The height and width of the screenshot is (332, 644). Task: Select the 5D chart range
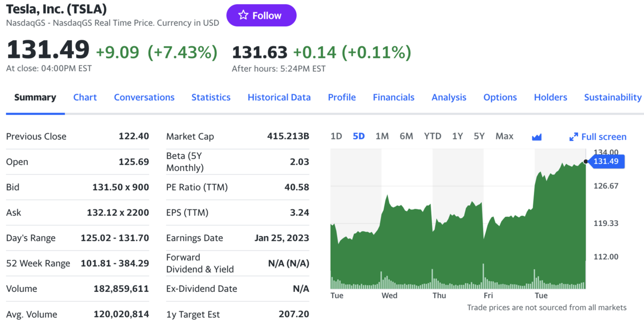point(359,136)
